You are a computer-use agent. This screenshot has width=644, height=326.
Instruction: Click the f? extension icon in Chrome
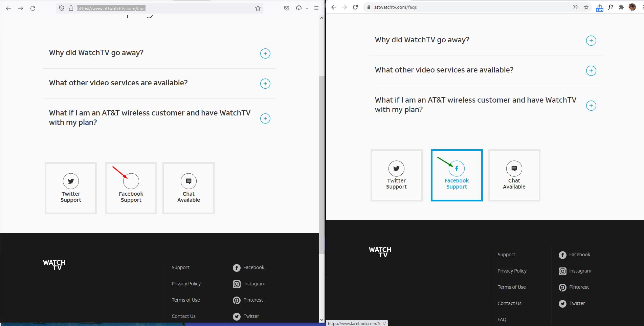point(610,7)
